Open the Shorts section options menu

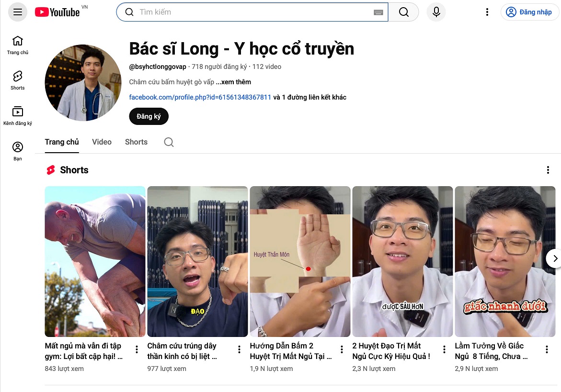tap(548, 170)
